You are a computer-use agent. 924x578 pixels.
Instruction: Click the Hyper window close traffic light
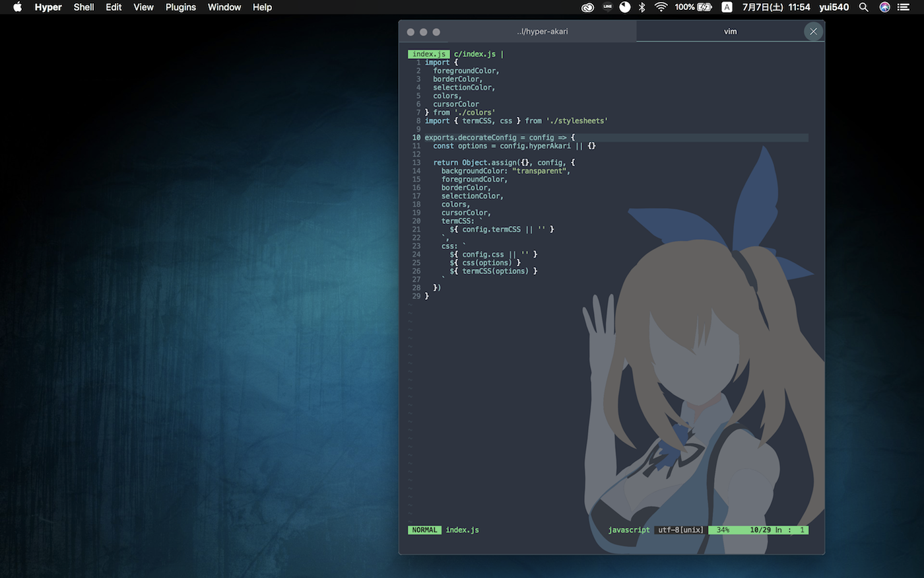point(411,32)
